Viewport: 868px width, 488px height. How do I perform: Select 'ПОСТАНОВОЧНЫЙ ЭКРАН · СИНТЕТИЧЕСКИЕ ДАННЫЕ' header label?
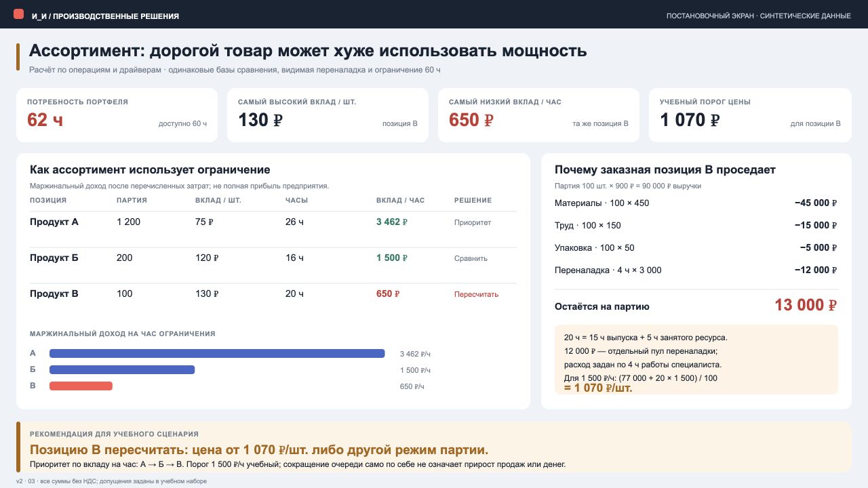click(758, 16)
